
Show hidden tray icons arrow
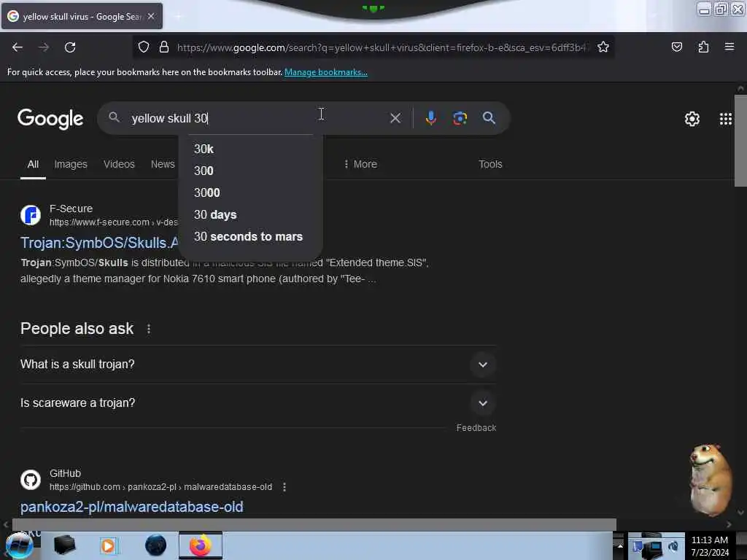pos(620,545)
